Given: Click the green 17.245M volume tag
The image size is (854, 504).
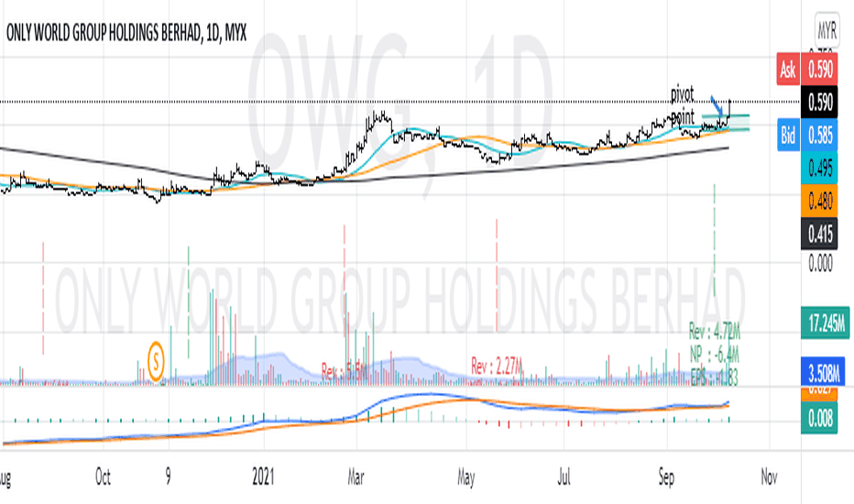Looking at the screenshot, I should point(826,323).
